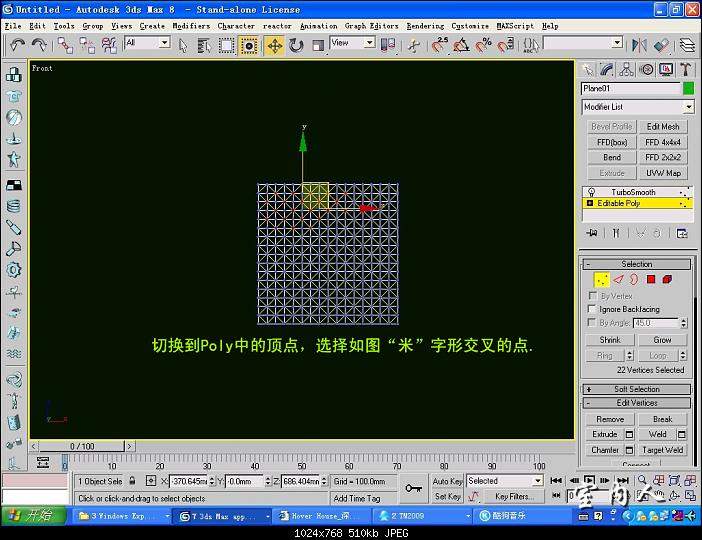Switch to the Hierarchy command panel tab
Screen dimensions: 702x540
pos(626,69)
